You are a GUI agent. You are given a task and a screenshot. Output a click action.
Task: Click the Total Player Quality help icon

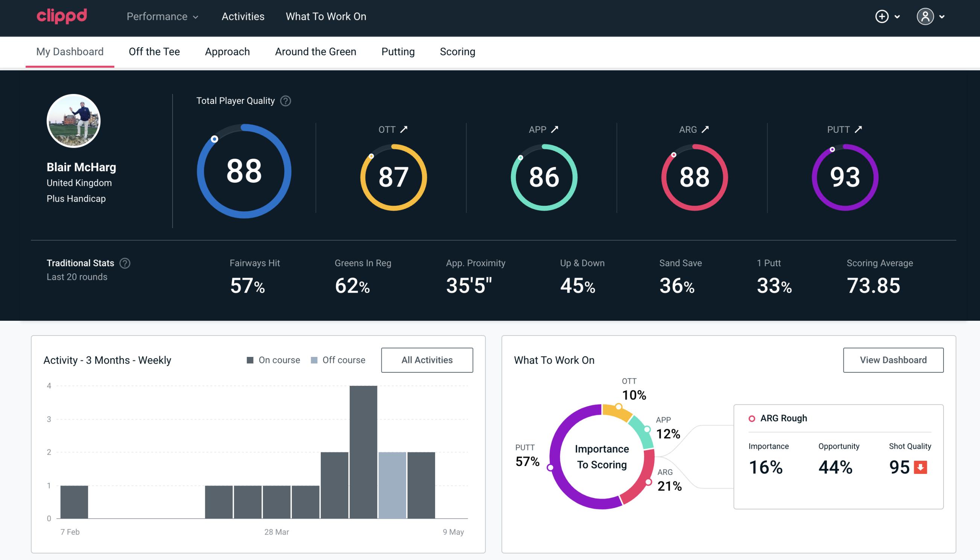[x=285, y=100]
